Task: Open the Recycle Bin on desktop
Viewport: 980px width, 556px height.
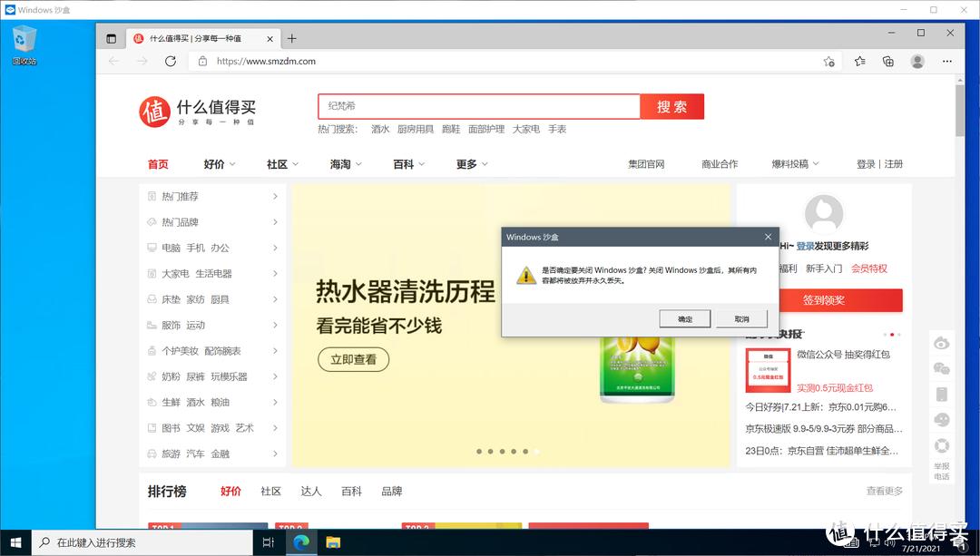Action: tap(23, 38)
